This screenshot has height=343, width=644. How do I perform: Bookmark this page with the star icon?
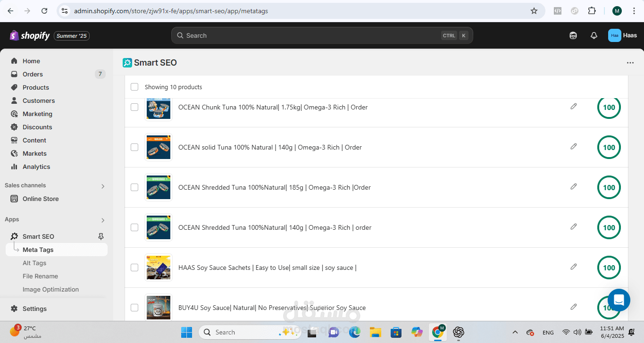[534, 11]
